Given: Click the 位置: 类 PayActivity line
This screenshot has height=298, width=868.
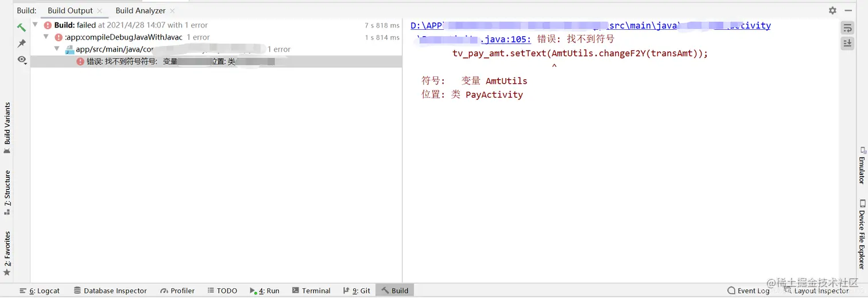Looking at the screenshot, I should click(x=472, y=95).
